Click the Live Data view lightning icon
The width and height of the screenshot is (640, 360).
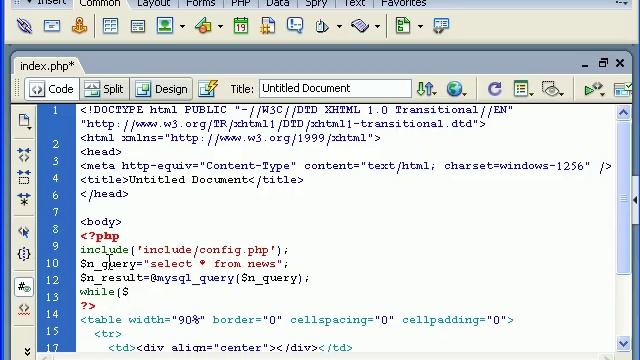click(208, 89)
